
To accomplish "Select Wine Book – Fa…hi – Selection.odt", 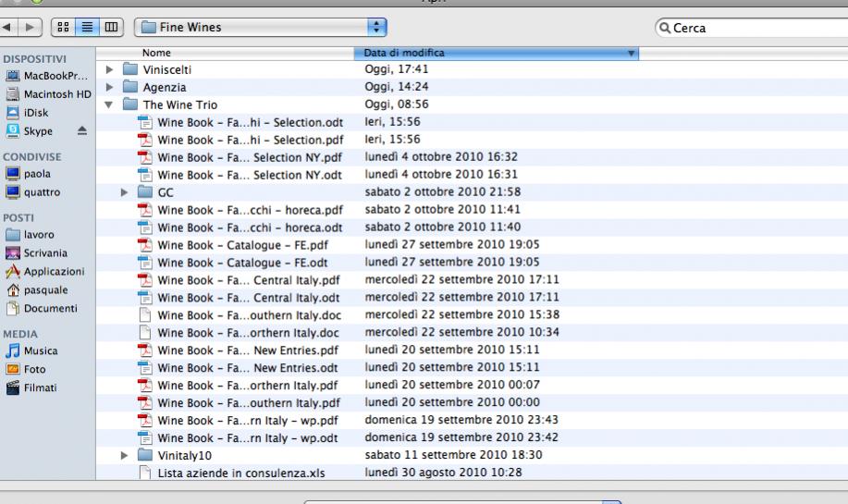I will pyautogui.click(x=240, y=122).
